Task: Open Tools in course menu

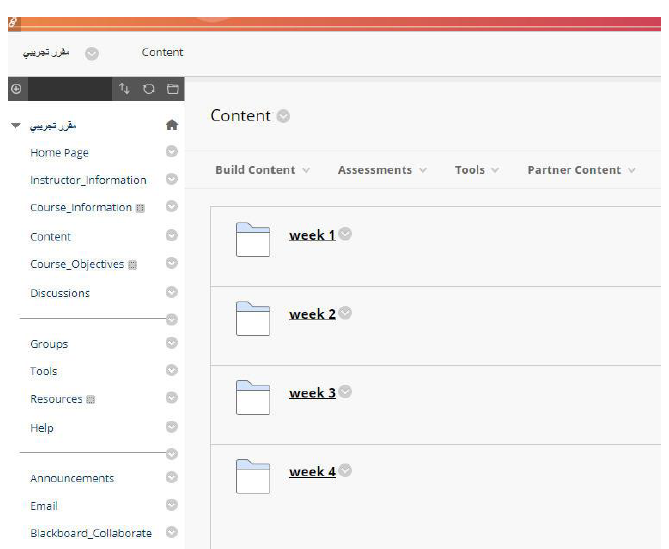Action: 44,371
